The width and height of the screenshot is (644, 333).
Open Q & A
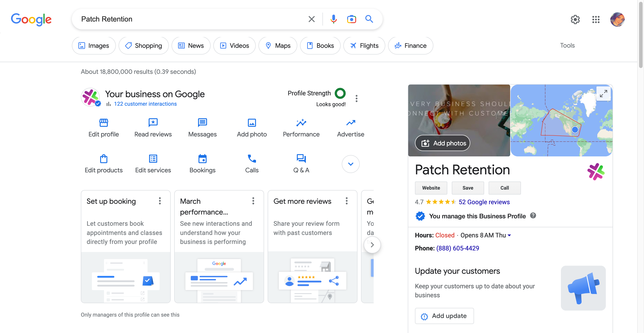click(301, 164)
